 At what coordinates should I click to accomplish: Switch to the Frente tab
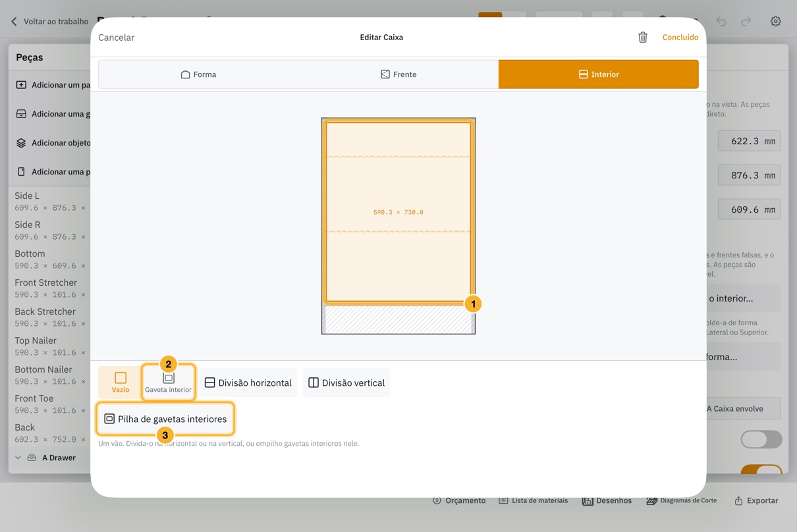click(x=398, y=74)
